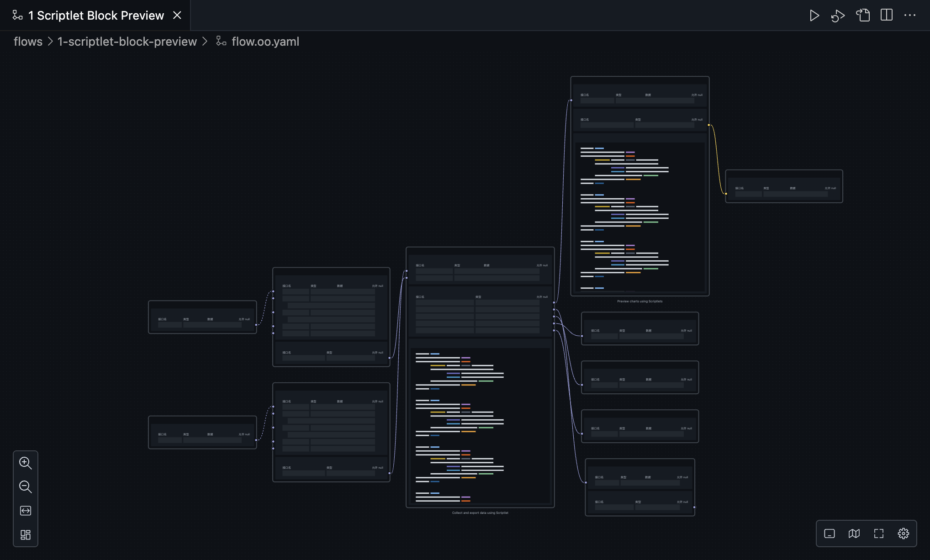This screenshot has width=930, height=560.
Task: Toggle the minimap map icon
Action: [x=854, y=534]
